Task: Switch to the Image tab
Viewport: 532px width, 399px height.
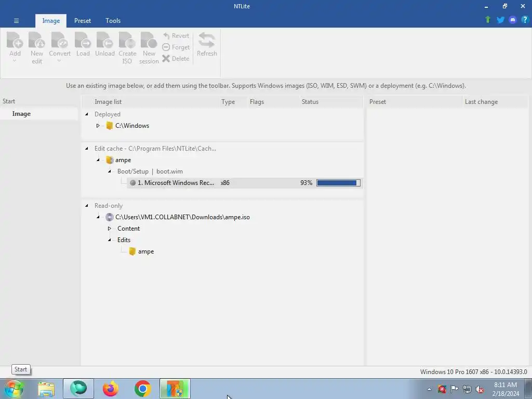Action: coord(51,21)
